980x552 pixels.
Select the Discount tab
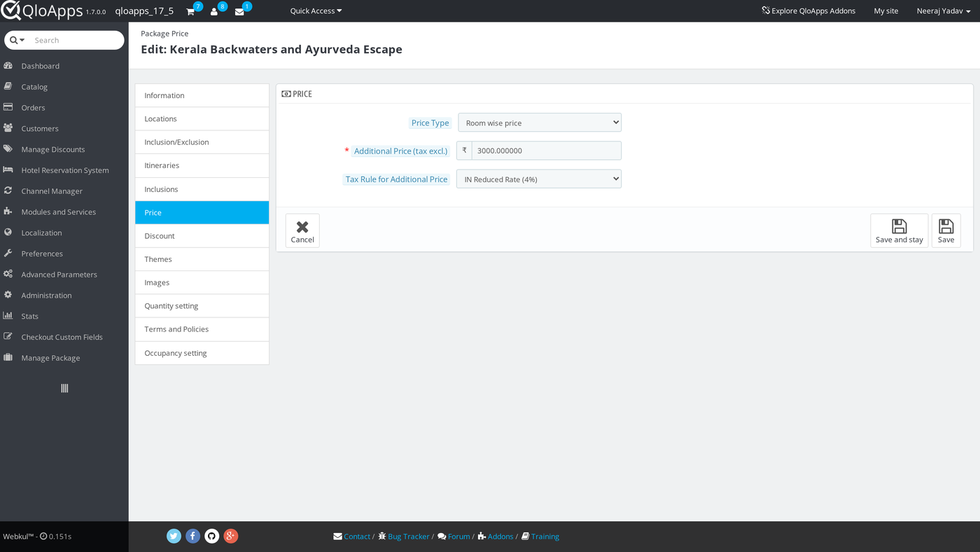pos(202,236)
